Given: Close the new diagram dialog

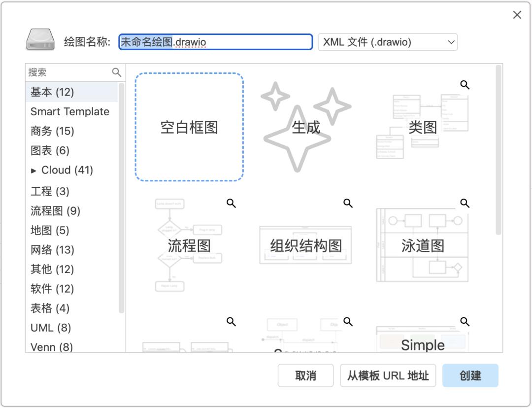Looking at the screenshot, I should 517,15.
